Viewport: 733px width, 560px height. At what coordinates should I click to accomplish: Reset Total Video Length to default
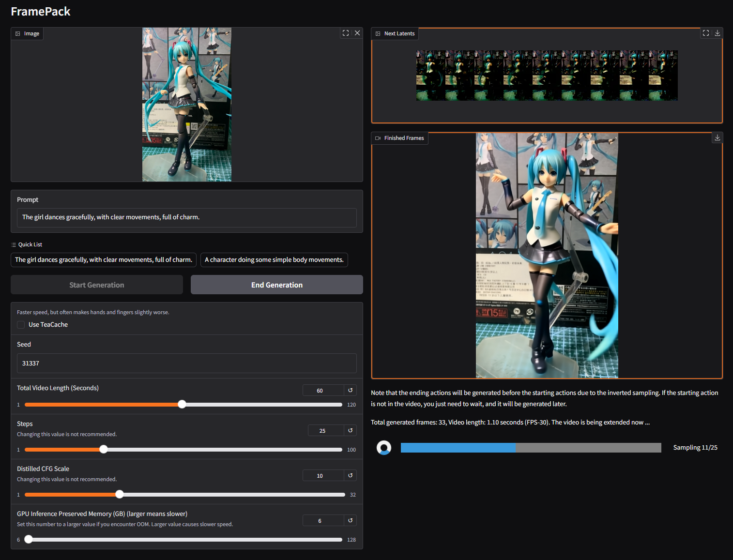tap(350, 390)
